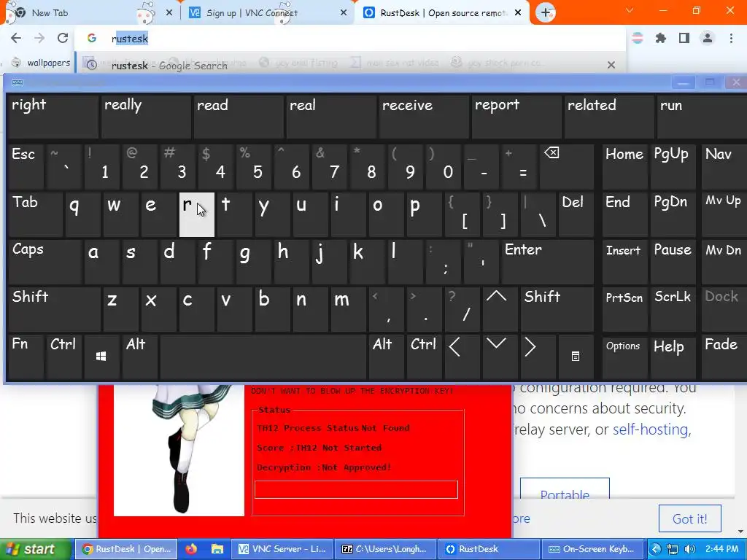Toggle the left Ctrl key
Viewport: 747px width, 560px height.
click(x=64, y=357)
